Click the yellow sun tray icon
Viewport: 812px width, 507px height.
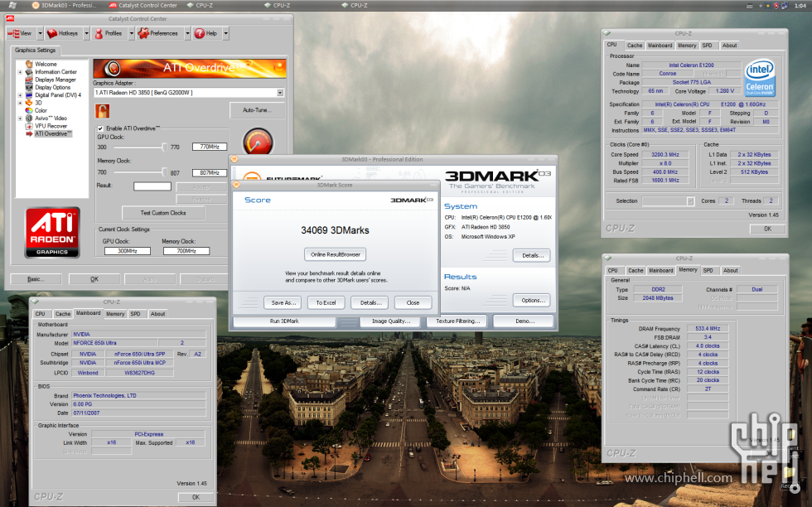pyautogui.click(x=769, y=6)
